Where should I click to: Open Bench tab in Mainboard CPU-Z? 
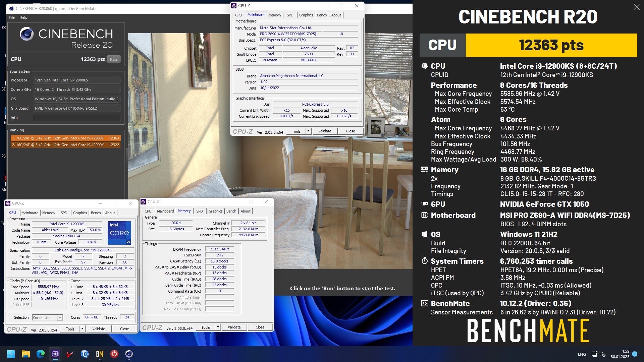tap(322, 15)
